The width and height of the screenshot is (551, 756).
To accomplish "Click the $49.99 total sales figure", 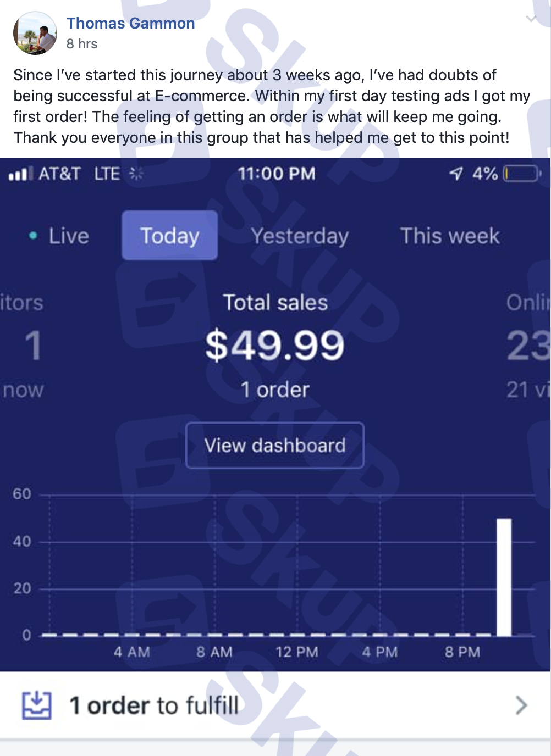I will pyautogui.click(x=275, y=346).
